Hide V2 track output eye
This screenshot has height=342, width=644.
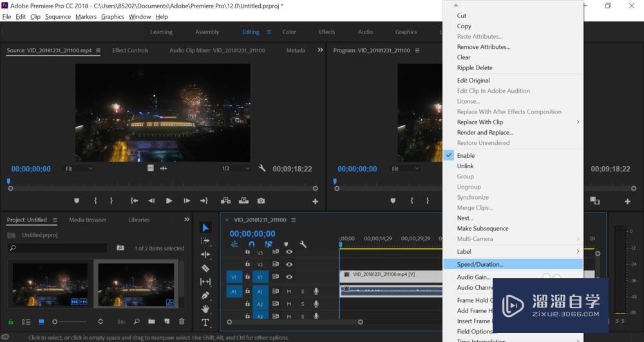tap(289, 265)
